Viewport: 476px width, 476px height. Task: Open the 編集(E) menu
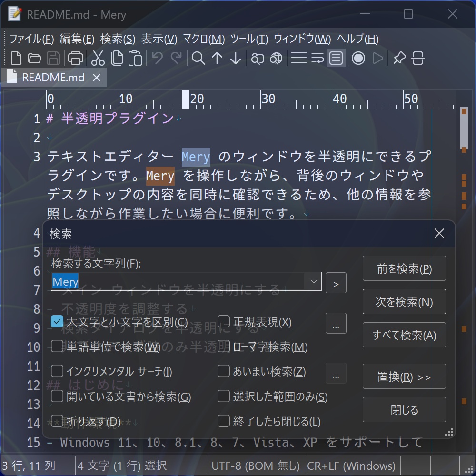pyautogui.click(x=77, y=39)
